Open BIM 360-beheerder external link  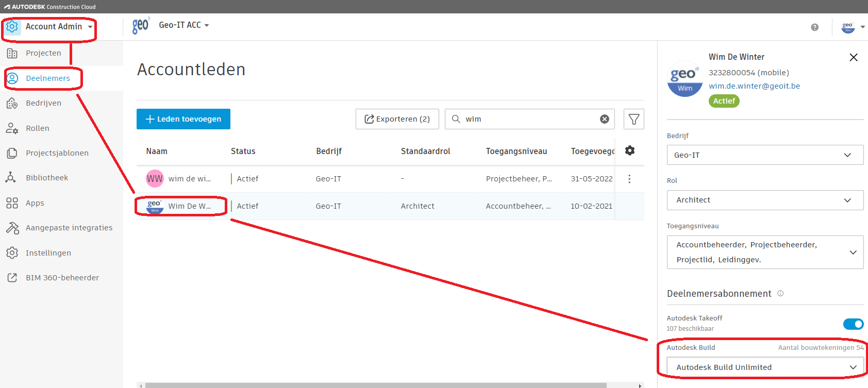62,278
